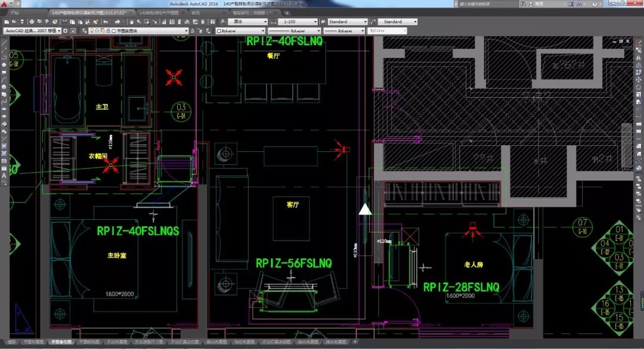
Task: Select the Zoom Realtime magnifier tool
Action: [x=139, y=21]
